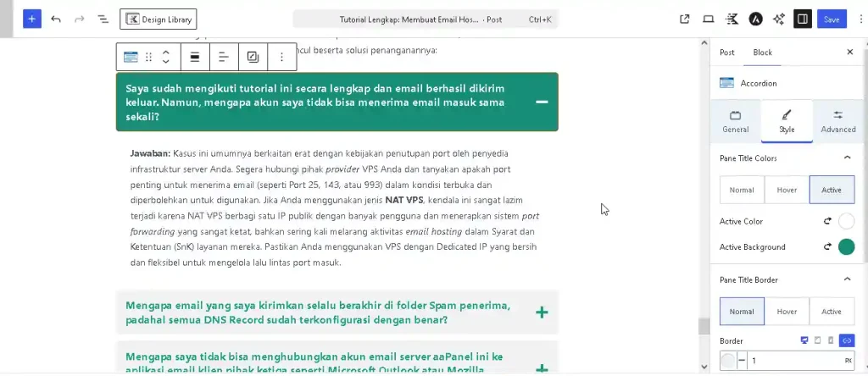Open command palette from post title bar

tap(426, 19)
